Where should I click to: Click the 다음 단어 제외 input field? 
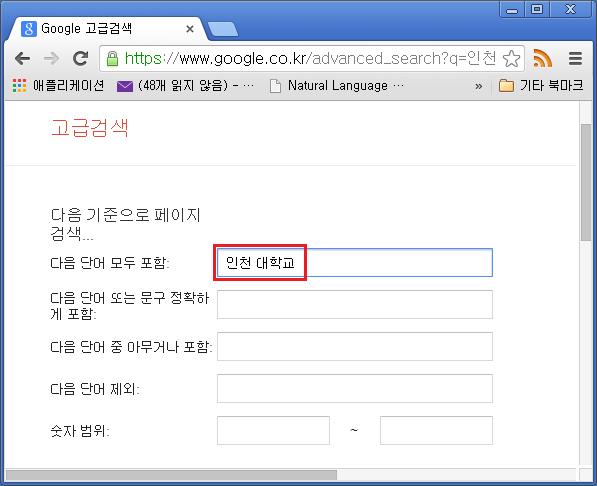(355, 388)
